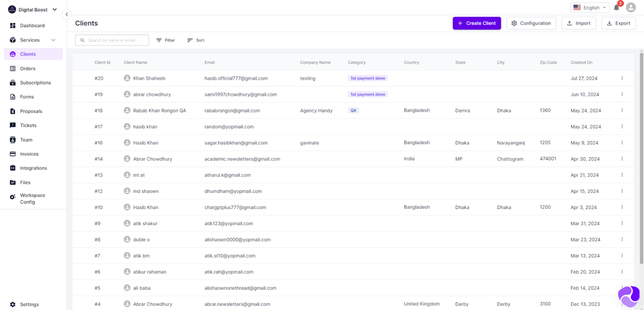
Task: Click the United Kingdom country cell
Action: coord(421,304)
